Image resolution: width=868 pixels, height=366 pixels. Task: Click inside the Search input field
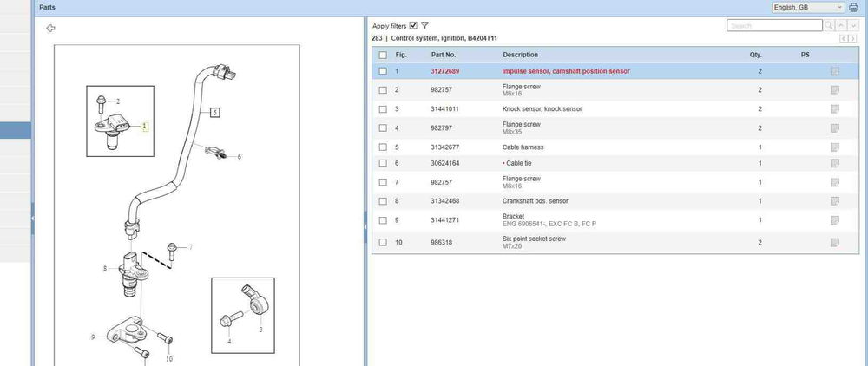coord(773,26)
